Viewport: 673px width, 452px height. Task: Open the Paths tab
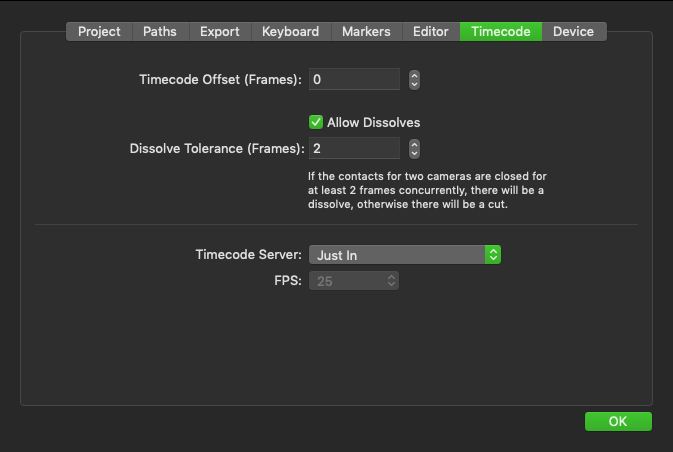pyautogui.click(x=160, y=31)
